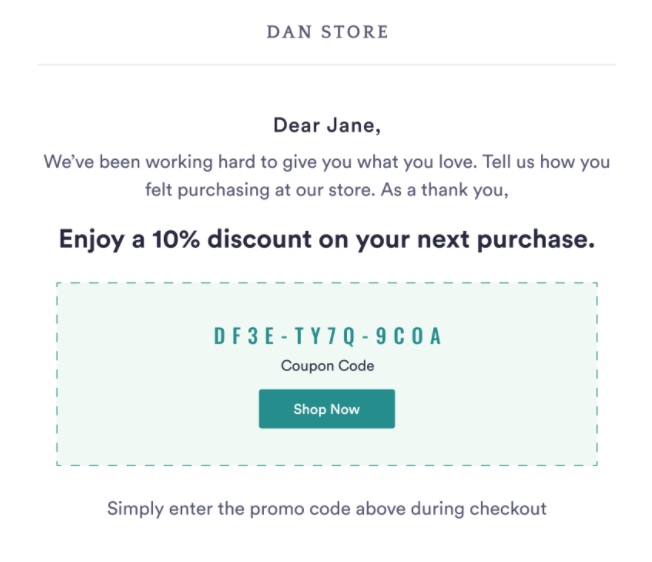Viewport: 652px width, 562px height.
Task: Click the line starting felt purchasing at our store
Action: pyautogui.click(x=327, y=190)
